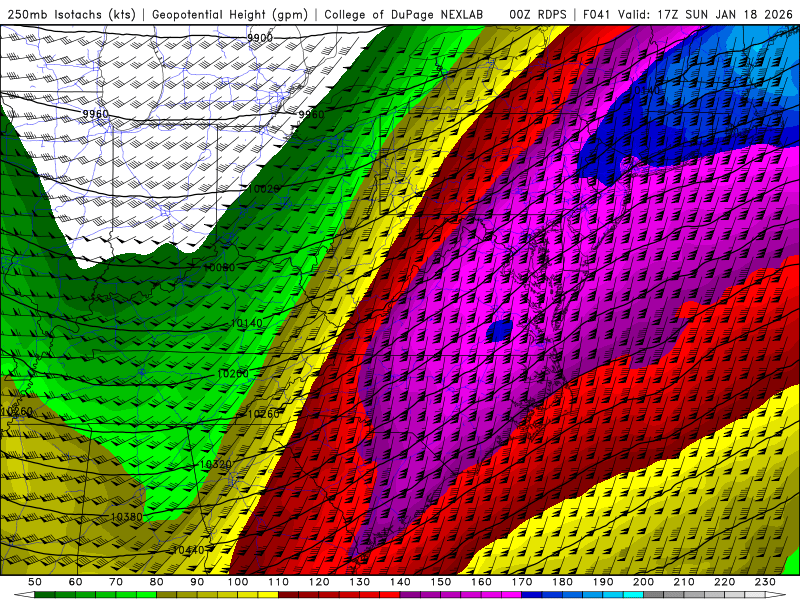Click the 10340 contour label in blue area
The width and height of the screenshot is (800, 600).
click(x=645, y=90)
